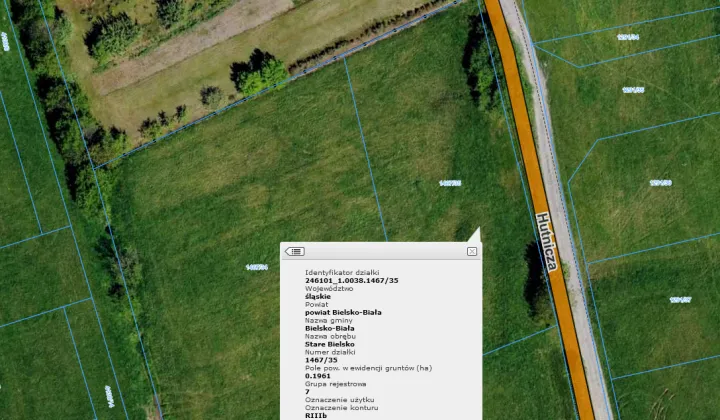Click the 1467/34 parcel label on map
The width and height of the screenshot is (720, 420).
(257, 267)
